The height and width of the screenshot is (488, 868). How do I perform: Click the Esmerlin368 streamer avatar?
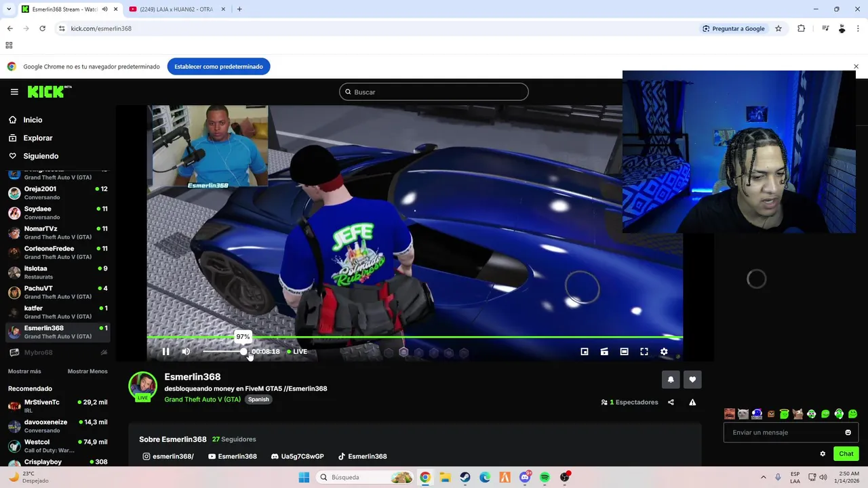click(142, 386)
